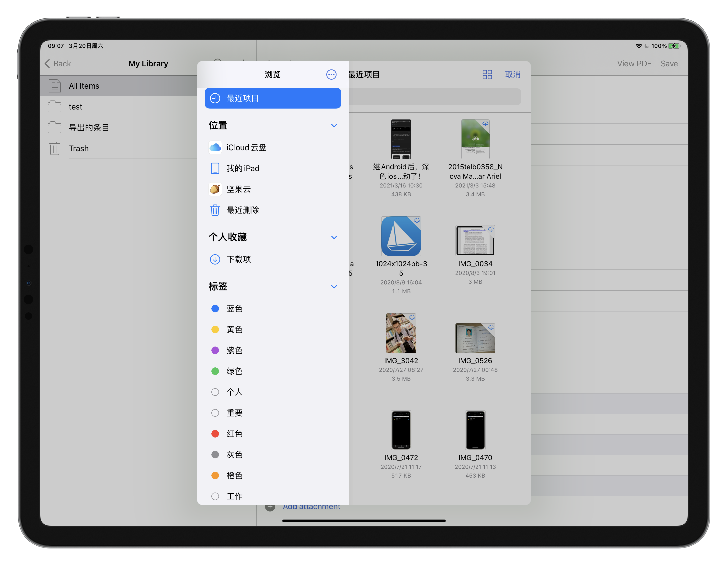728x566 pixels.
Task: Open 坚果云 location
Action: (273, 189)
